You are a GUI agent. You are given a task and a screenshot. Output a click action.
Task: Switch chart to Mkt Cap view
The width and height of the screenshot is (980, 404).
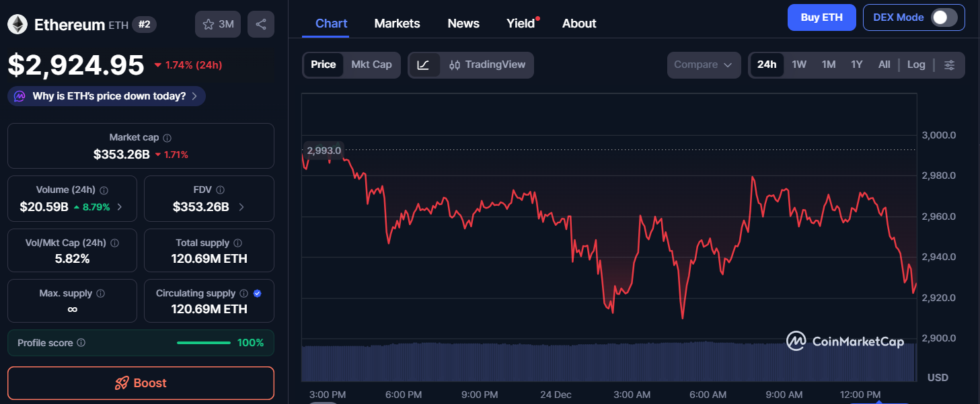[x=371, y=65]
